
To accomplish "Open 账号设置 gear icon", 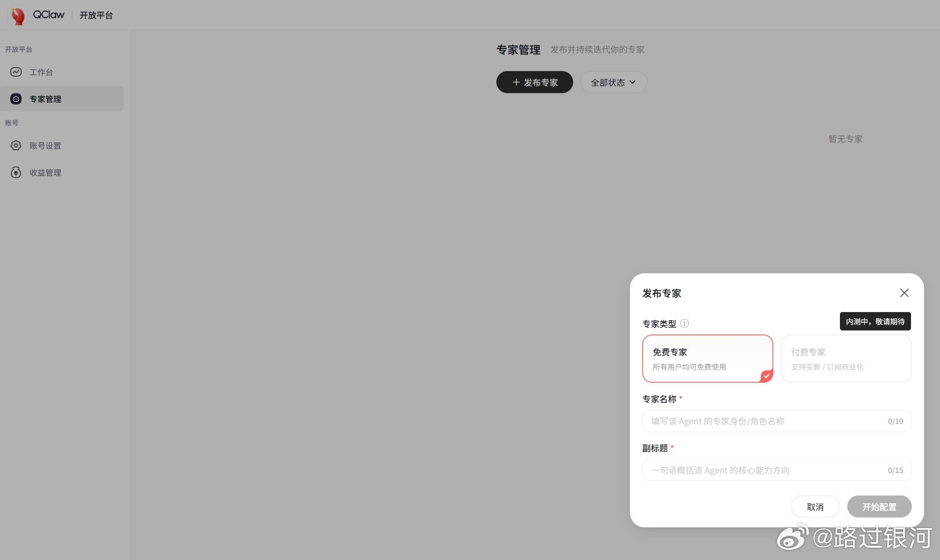I will coord(16,145).
